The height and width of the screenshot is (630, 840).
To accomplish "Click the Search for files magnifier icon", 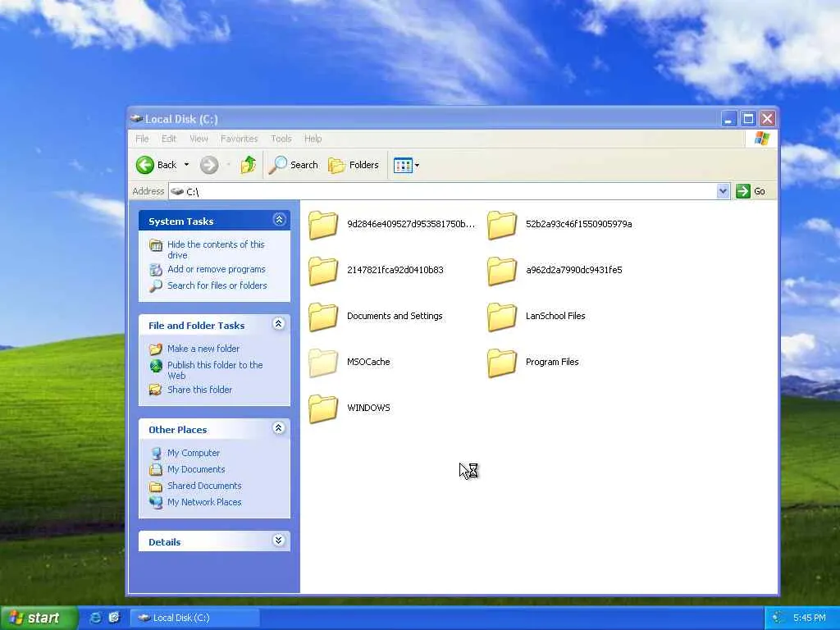I will tap(156, 286).
